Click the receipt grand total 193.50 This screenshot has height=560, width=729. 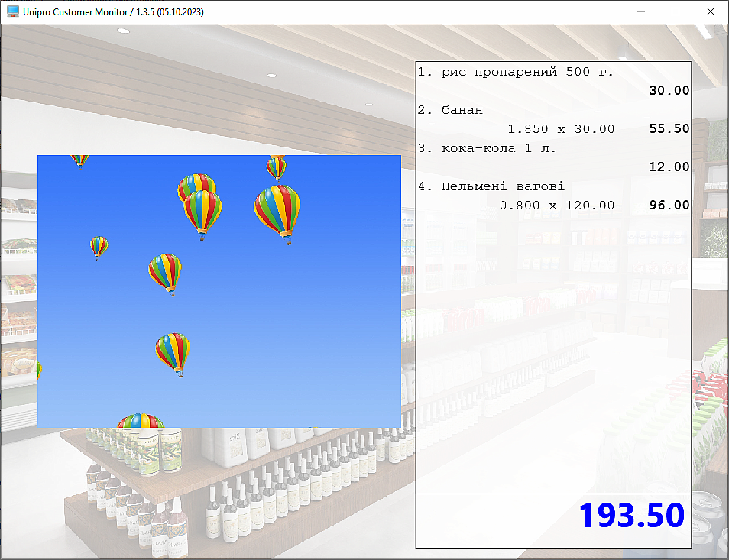[631, 515]
